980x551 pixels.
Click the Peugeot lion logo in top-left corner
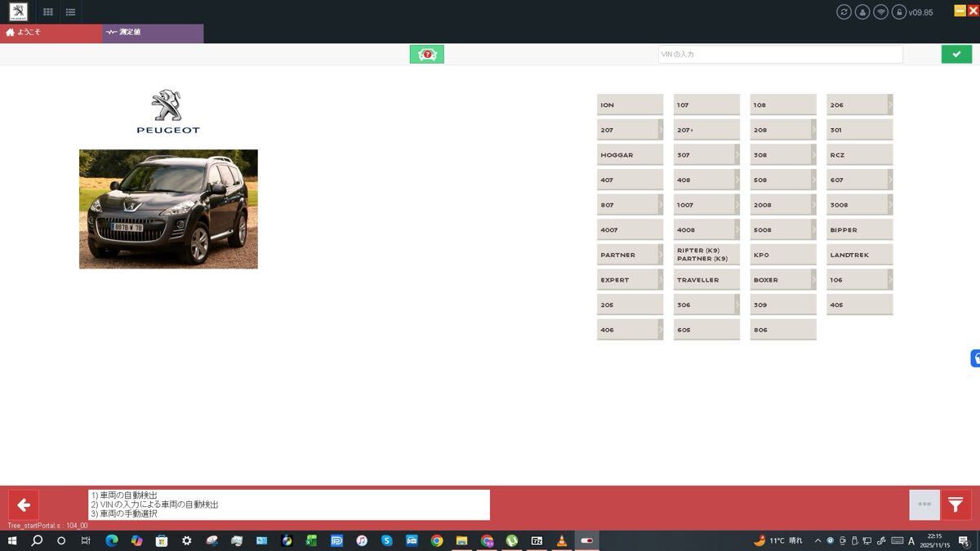(18, 11)
